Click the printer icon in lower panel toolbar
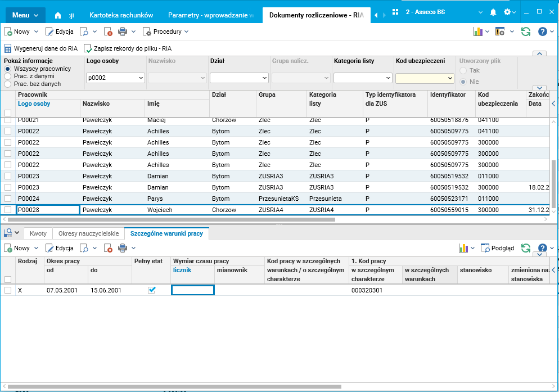This screenshot has width=559, height=392. tap(123, 248)
